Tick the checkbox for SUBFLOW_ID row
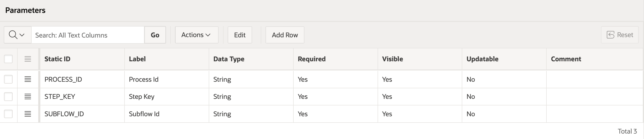 pyautogui.click(x=8, y=114)
